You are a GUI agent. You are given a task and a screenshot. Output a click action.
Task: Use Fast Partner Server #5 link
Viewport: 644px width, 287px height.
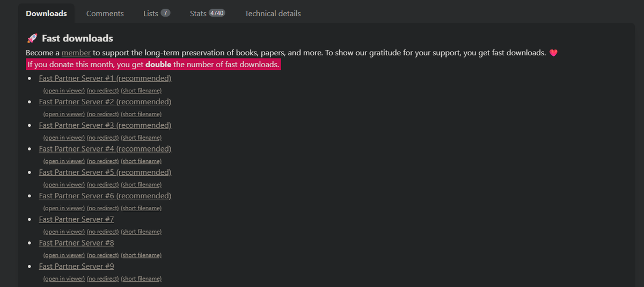pyautogui.click(x=105, y=173)
